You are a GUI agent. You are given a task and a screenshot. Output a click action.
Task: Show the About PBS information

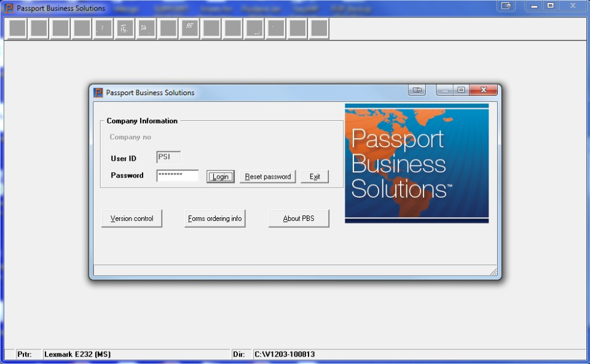click(x=299, y=219)
